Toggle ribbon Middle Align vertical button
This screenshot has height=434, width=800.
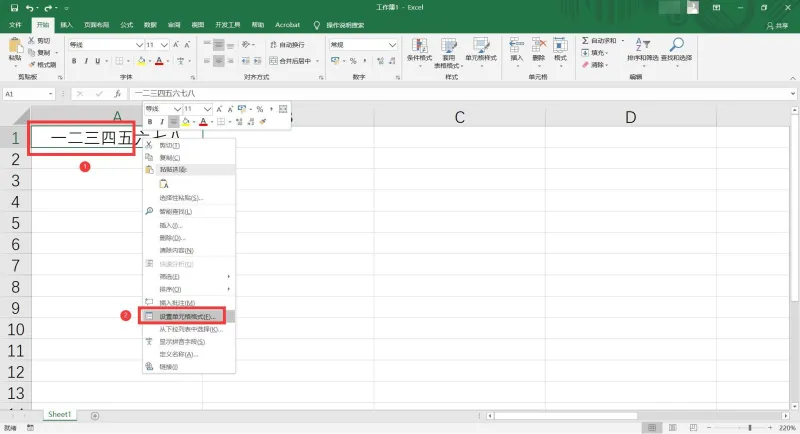tap(218, 45)
